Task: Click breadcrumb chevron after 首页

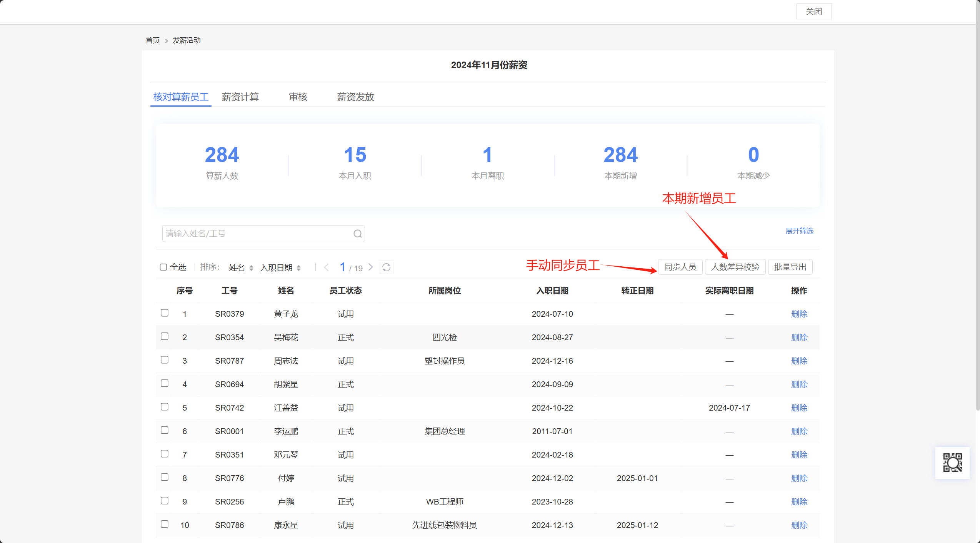Action: [167, 41]
